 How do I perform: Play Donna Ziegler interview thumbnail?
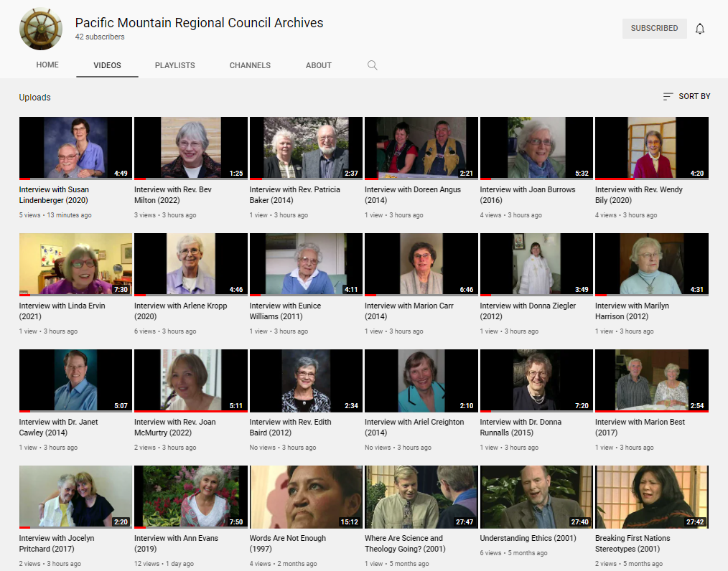point(536,265)
